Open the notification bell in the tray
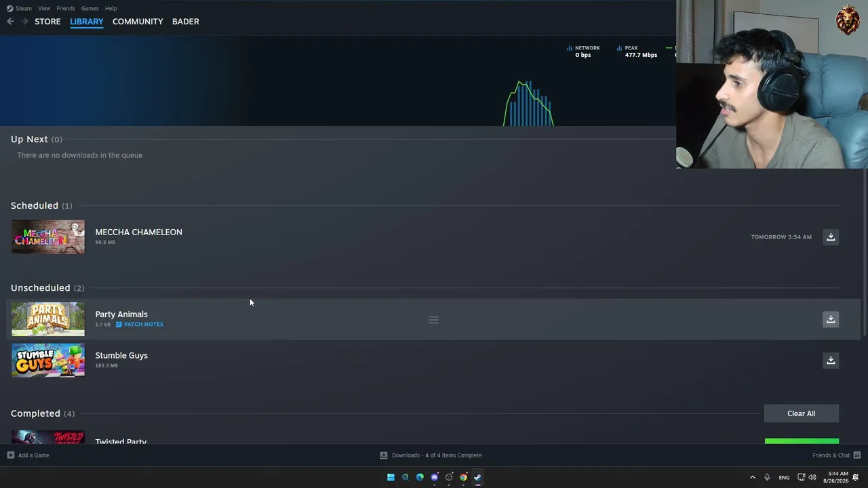 pos(856,477)
